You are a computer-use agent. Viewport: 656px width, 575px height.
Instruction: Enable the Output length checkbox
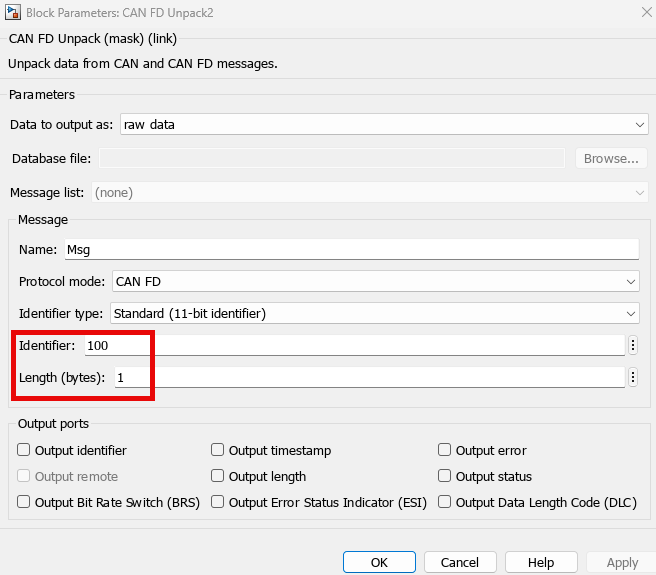coord(218,477)
